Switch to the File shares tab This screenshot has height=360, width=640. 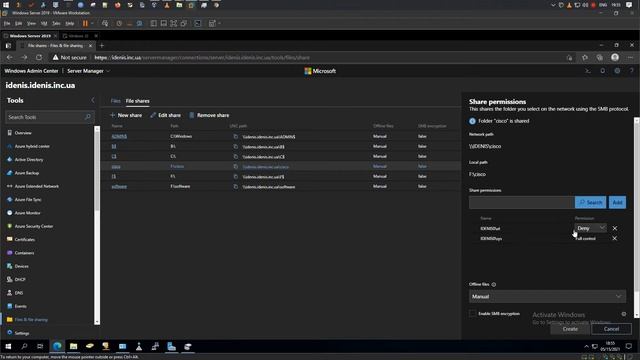click(x=138, y=101)
